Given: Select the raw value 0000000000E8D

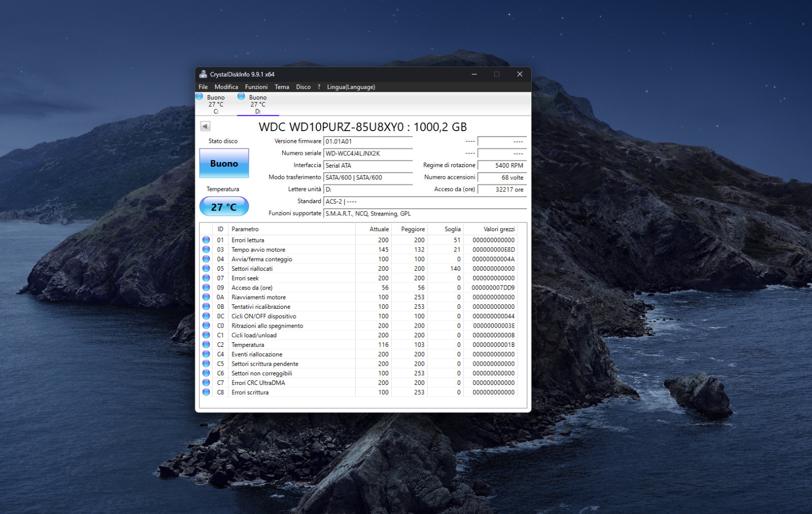Looking at the screenshot, I should pos(493,249).
